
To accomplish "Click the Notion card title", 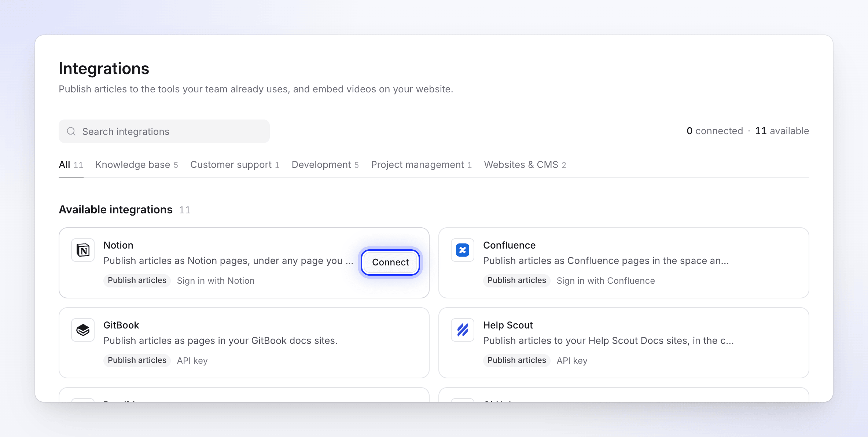I will point(118,245).
